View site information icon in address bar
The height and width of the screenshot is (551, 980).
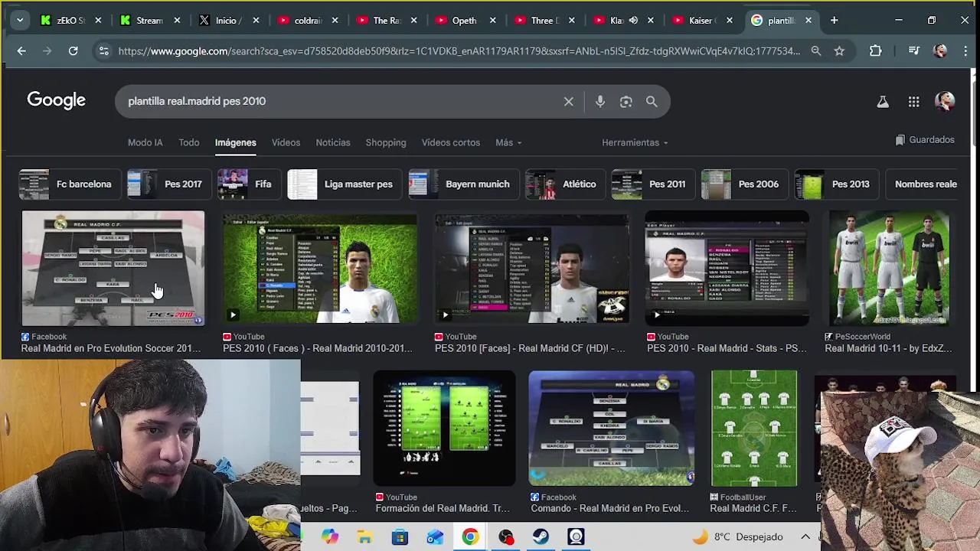click(x=103, y=51)
